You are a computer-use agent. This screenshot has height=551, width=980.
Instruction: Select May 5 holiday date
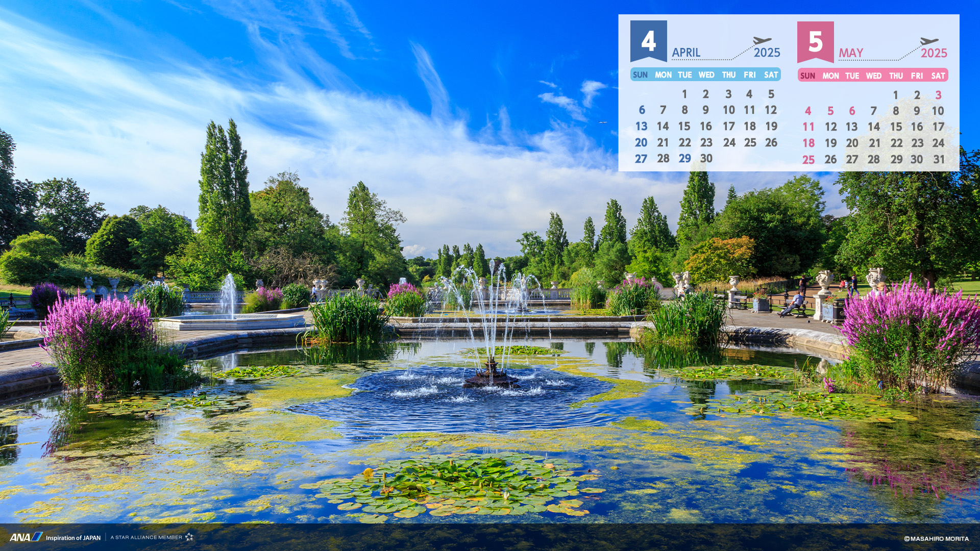pyautogui.click(x=830, y=111)
